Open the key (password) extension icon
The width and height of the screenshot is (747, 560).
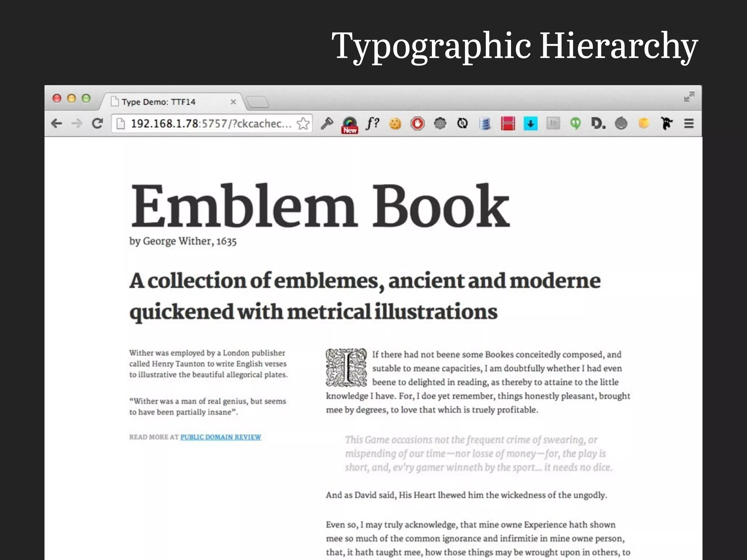coord(327,124)
